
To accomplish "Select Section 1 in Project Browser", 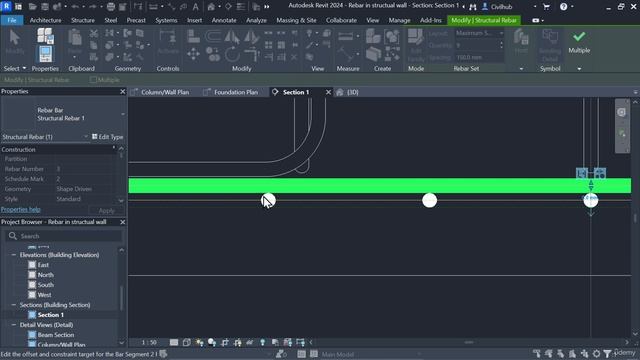I will tap(51, 315).
